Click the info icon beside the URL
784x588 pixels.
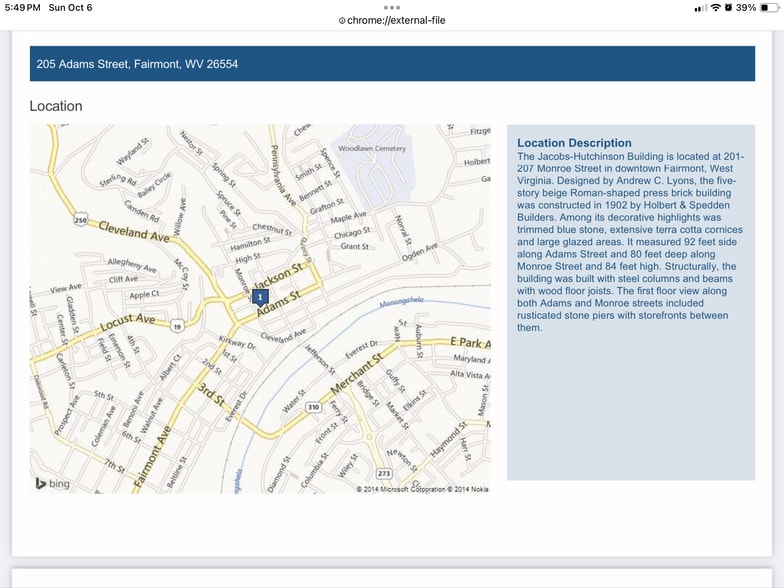pyautogui.click(x=342, y=20)
